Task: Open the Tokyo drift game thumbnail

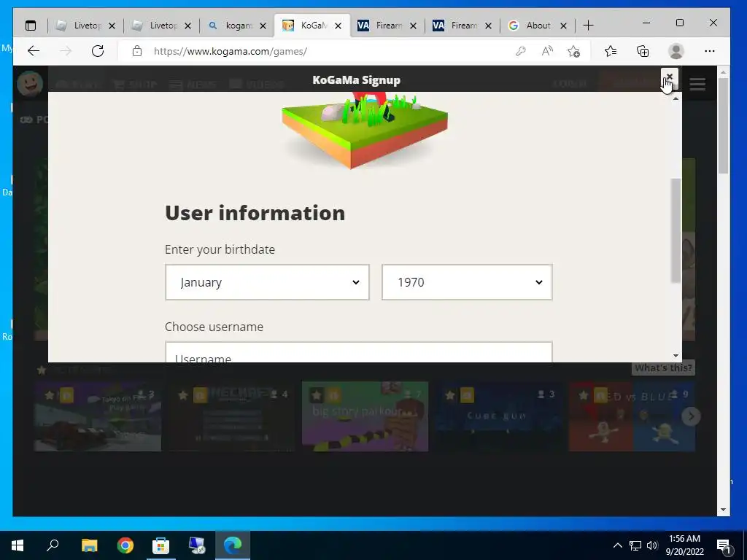Action: [x=98, y=416]
